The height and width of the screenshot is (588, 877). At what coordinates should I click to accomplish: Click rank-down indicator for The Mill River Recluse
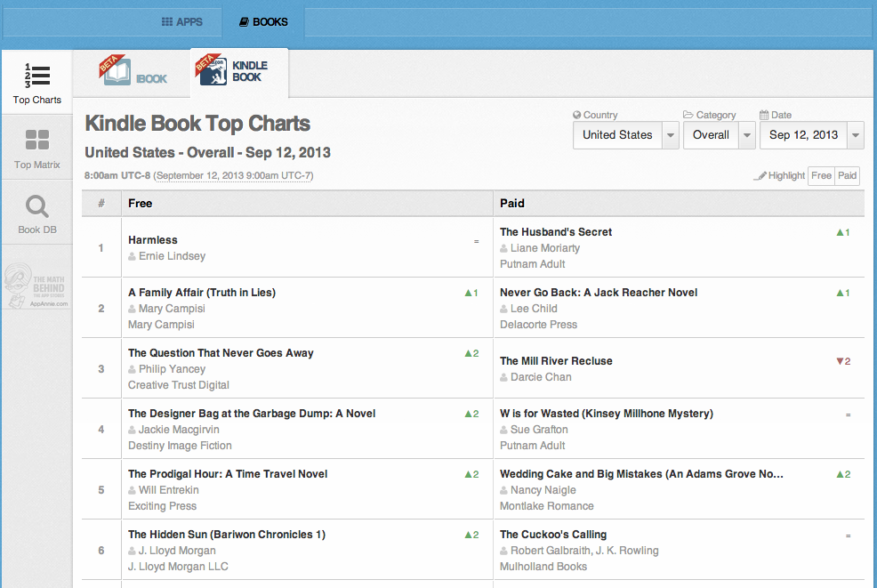tap(843, 361)
